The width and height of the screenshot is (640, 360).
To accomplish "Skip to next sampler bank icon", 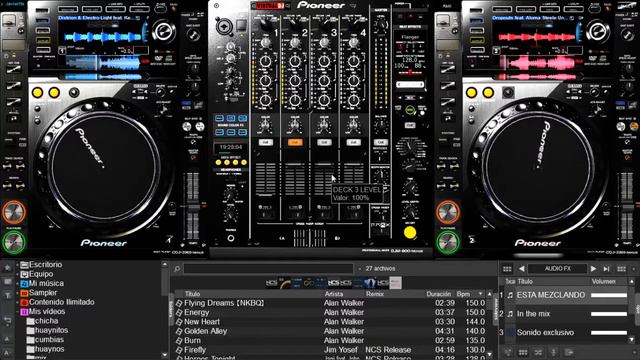I will pos(607,269).
